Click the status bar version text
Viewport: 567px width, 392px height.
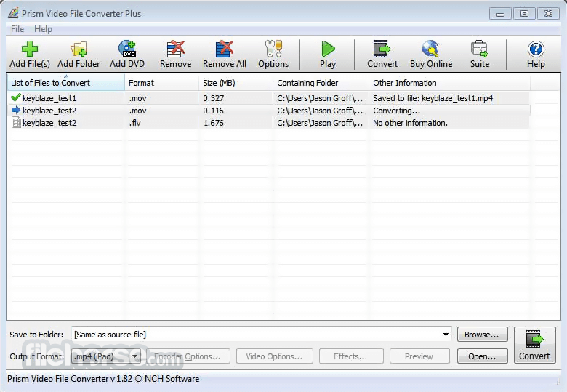(103, 379)
